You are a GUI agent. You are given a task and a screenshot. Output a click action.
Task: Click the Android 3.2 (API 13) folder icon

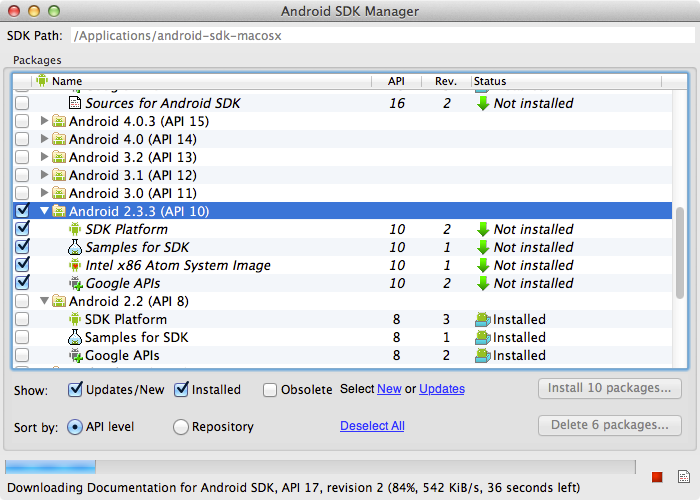(x=59, y=157)
